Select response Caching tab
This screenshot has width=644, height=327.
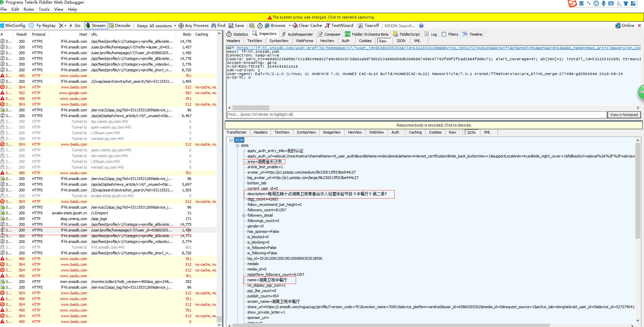coord(415,132)
